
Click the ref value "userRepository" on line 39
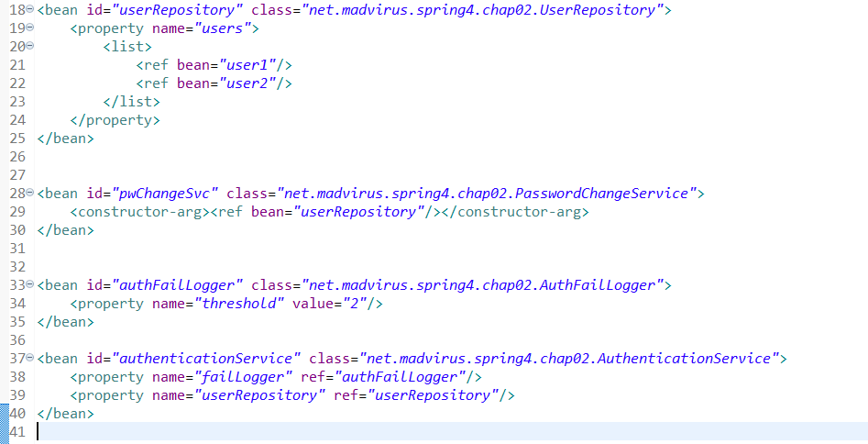coord(433,395)
